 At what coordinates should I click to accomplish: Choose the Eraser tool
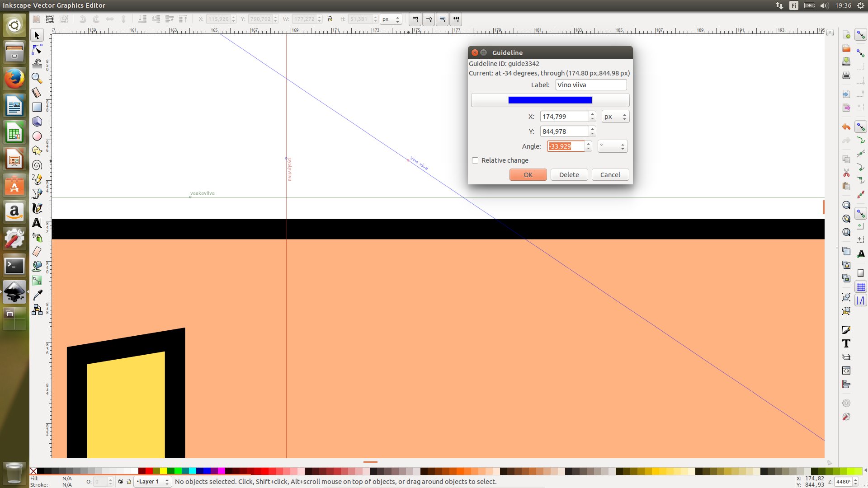click(x=37, y=252)
